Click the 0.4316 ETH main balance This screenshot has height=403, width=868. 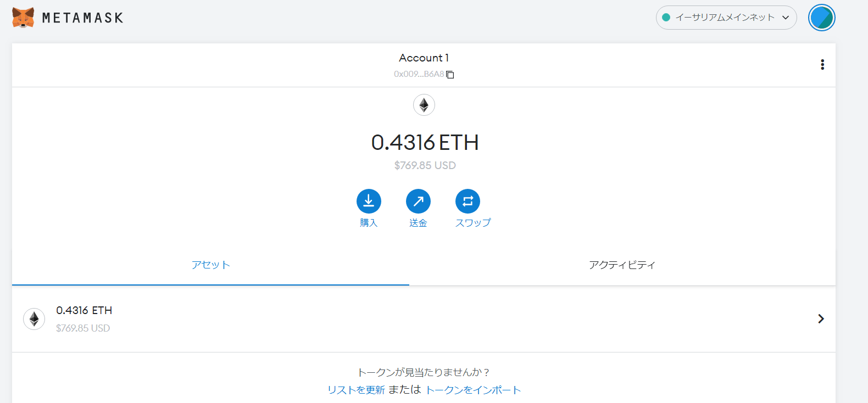tap(425, 143)
